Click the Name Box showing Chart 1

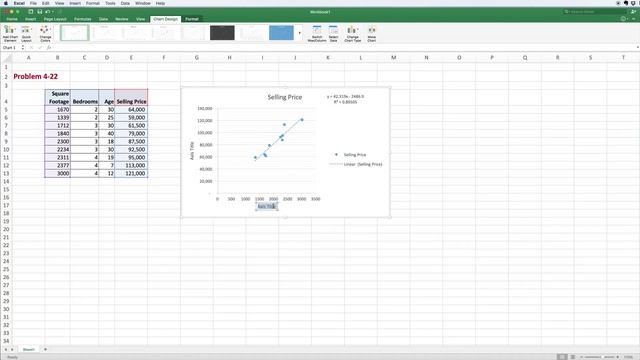coord(10,48)
